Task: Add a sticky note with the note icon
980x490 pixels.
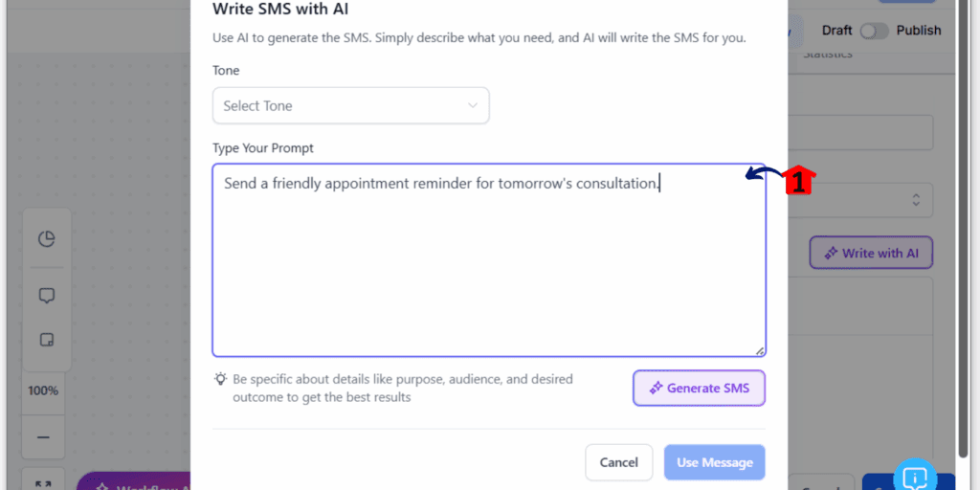Action: pos(47,340)
